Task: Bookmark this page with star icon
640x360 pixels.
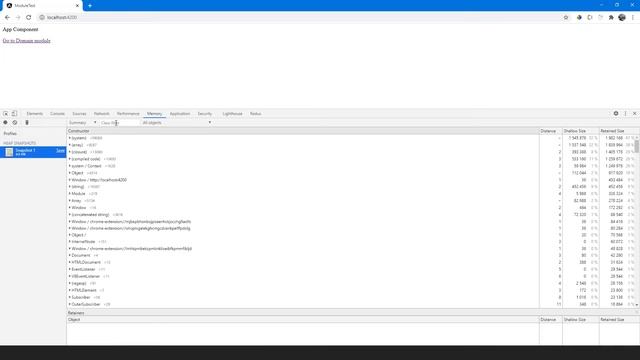Action: (x=566, y=18)
